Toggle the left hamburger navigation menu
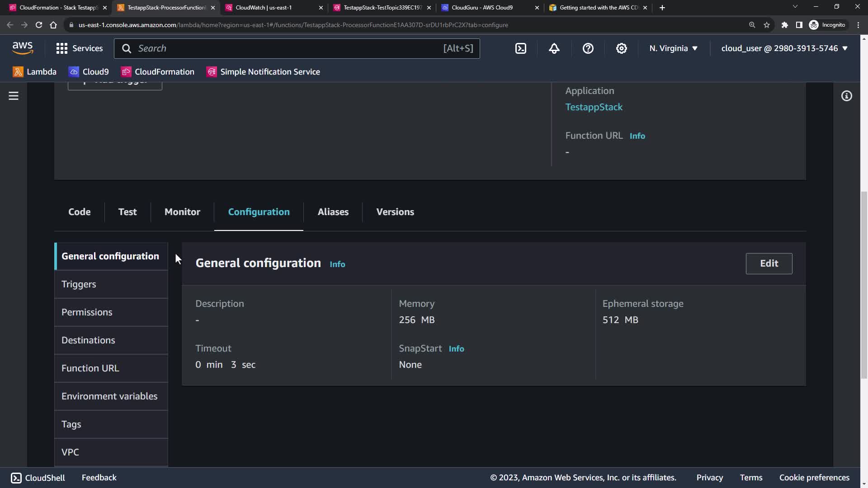Viewport: 868px width, 488px height. (14, 96)
